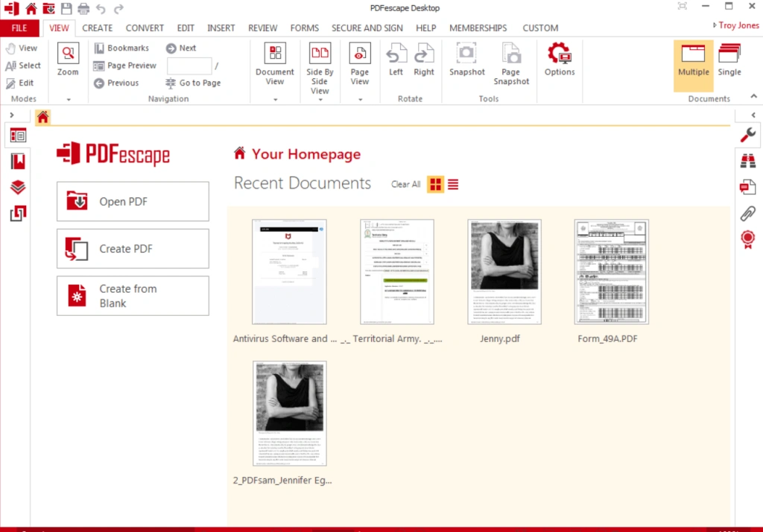Activate the Select mode
This screenshot has width=763, height=532.
pos(23,66)
